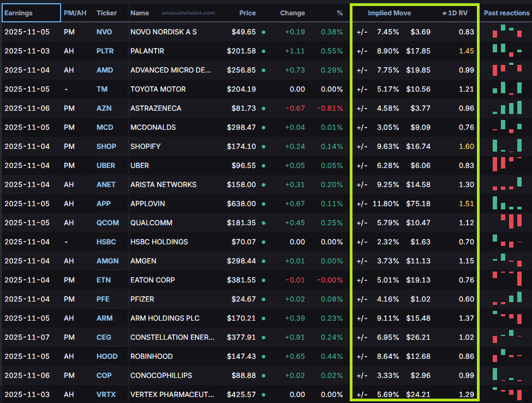Image resolution: width=532 pixels, height=403 pixels.
Task: Select the 2.32% implied move for HSBC
Action: click(388, 242)
